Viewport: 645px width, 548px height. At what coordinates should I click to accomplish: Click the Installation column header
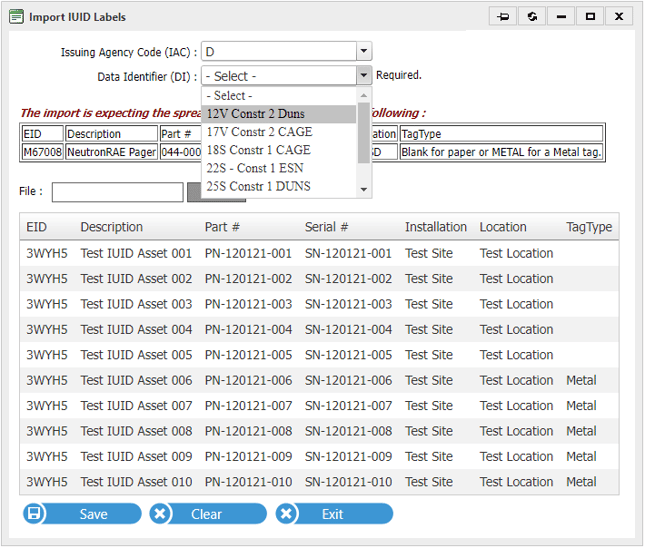(x=436, y=227)
